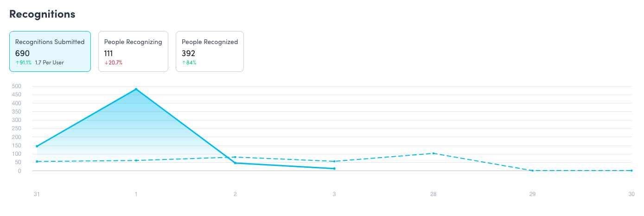The image size is (644, 216).
Task: Select the Recognitions Submitted card
Action: click(50, 51)
